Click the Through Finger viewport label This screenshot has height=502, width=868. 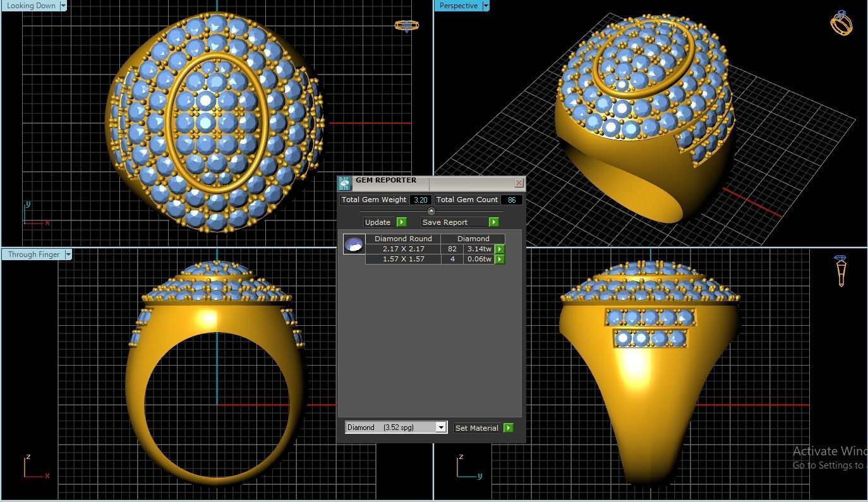(x=33, y=254)
